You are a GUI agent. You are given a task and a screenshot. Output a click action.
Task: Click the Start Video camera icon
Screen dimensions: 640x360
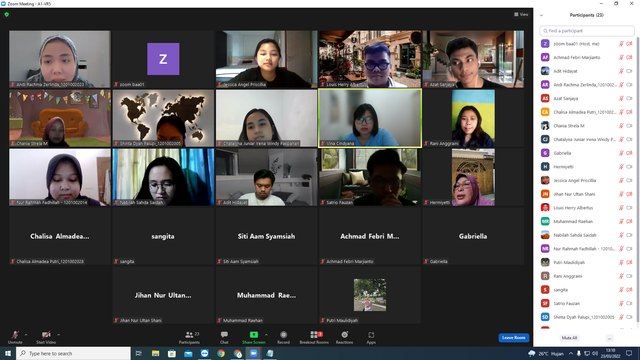pos(46,335)
